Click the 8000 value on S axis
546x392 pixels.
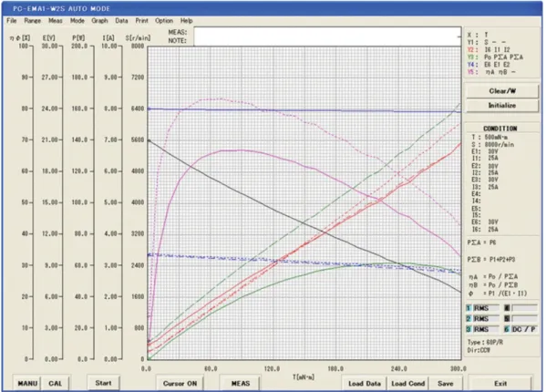(x=138, y=46)
